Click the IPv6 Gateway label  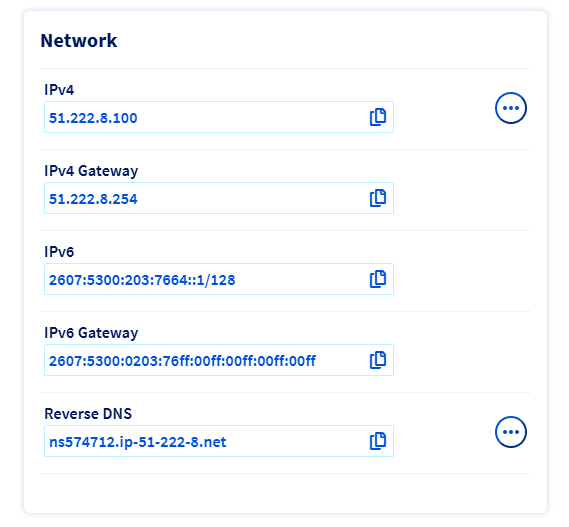point(91,333)
